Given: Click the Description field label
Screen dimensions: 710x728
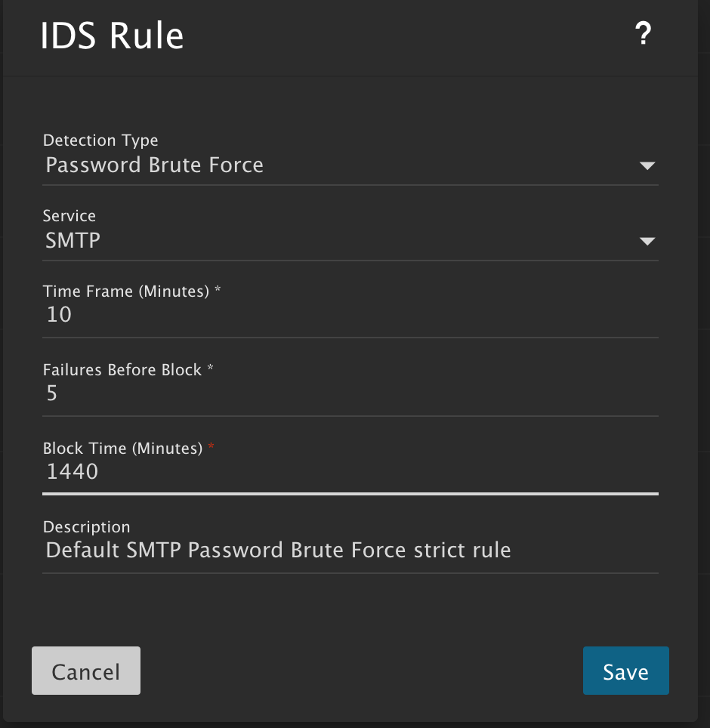Looking at the screenshot, I should 87,527.
